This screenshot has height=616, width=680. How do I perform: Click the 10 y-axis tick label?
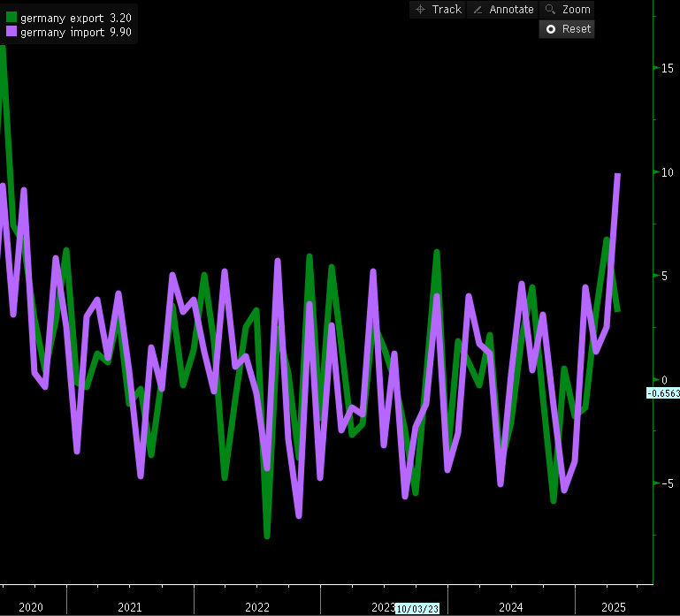click(x=668, y=172)
